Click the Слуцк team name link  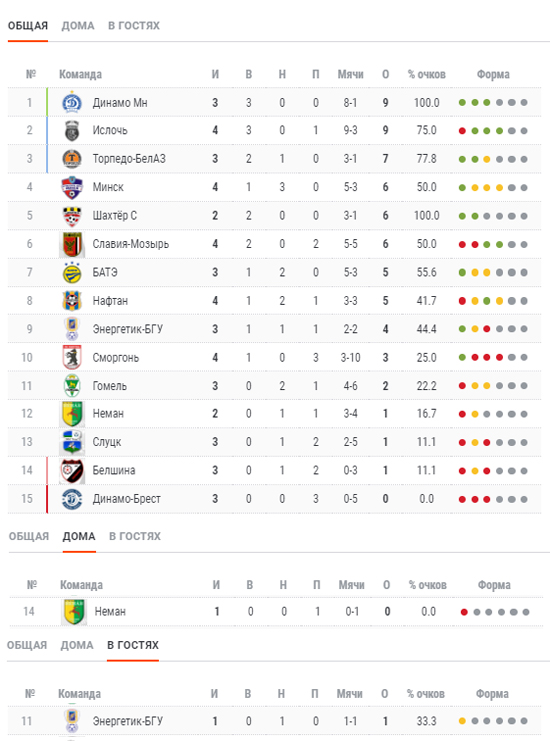[107, 442]
